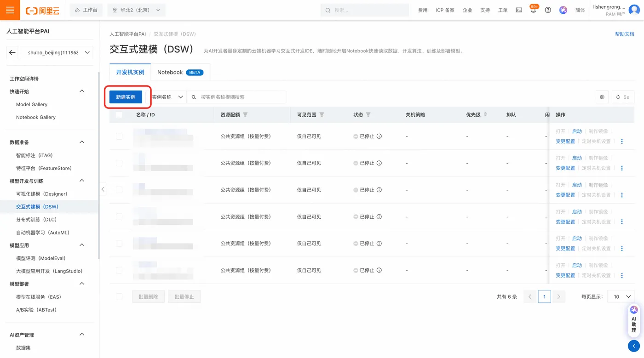Filter by 资源配额 column icon
Viewport: 644px width, 358px height.
coord(245,115)
